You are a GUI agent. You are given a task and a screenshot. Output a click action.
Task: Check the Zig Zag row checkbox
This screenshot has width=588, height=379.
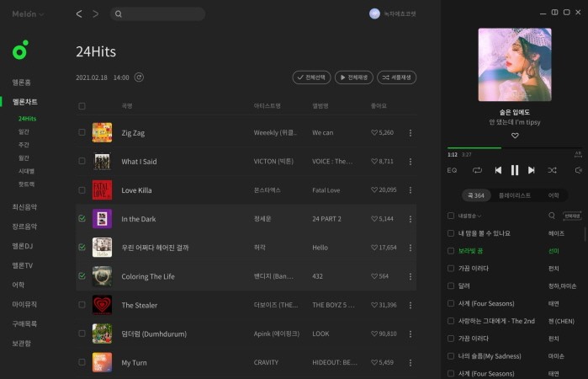[x=82, y=132]
